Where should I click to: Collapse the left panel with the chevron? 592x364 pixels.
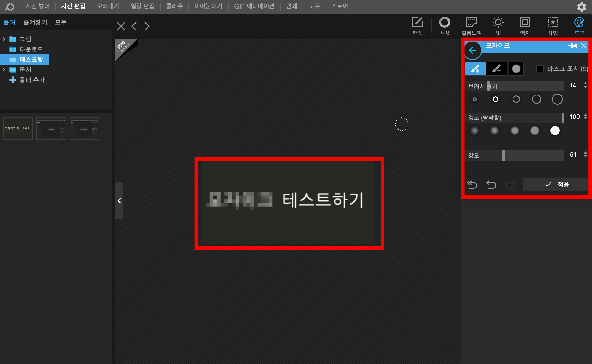pyautogui.click(x=119, y=200)
